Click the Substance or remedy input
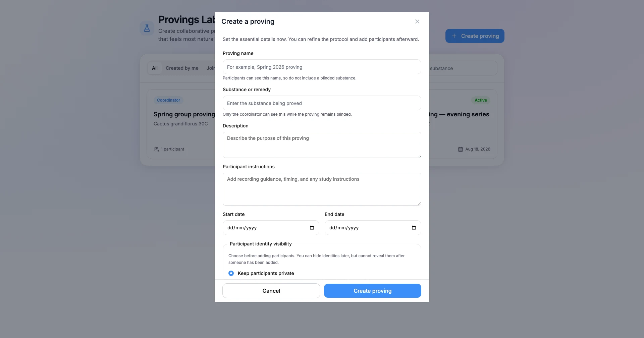Viewport: 644px width, 338px height. pyautogui.click(x=322, y=103)
